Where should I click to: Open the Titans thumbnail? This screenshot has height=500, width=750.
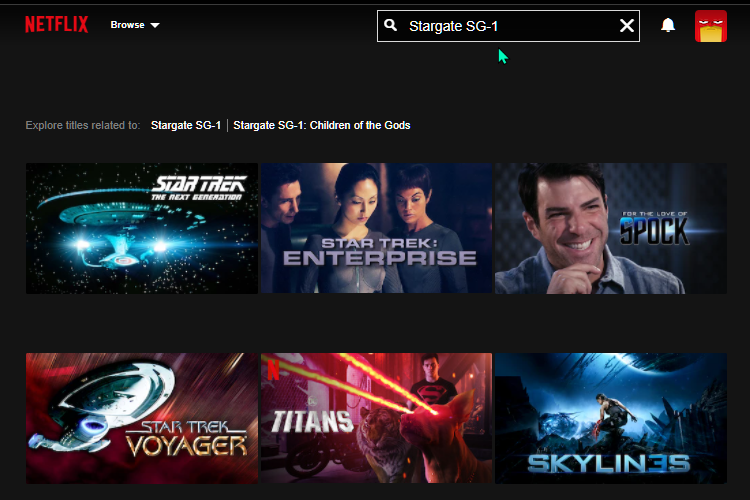point(376,418)
